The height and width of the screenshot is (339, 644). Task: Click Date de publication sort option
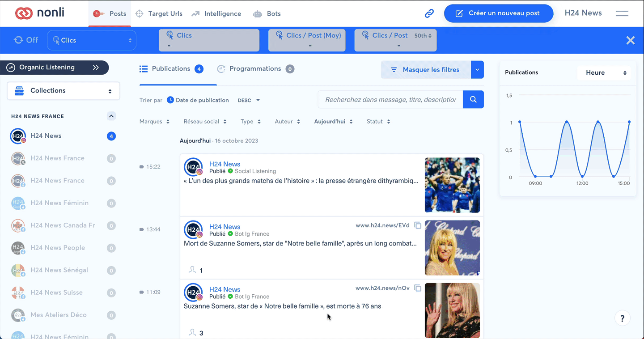click(x=198, y=100)
